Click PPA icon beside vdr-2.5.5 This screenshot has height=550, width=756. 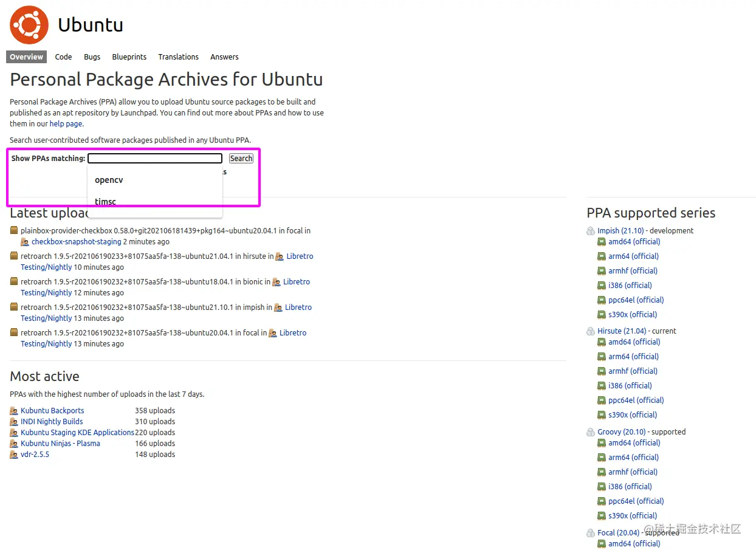pos(14,455)
